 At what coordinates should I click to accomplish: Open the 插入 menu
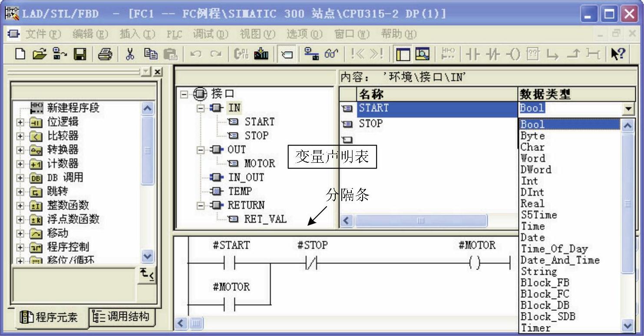click(x=137, y=33)
